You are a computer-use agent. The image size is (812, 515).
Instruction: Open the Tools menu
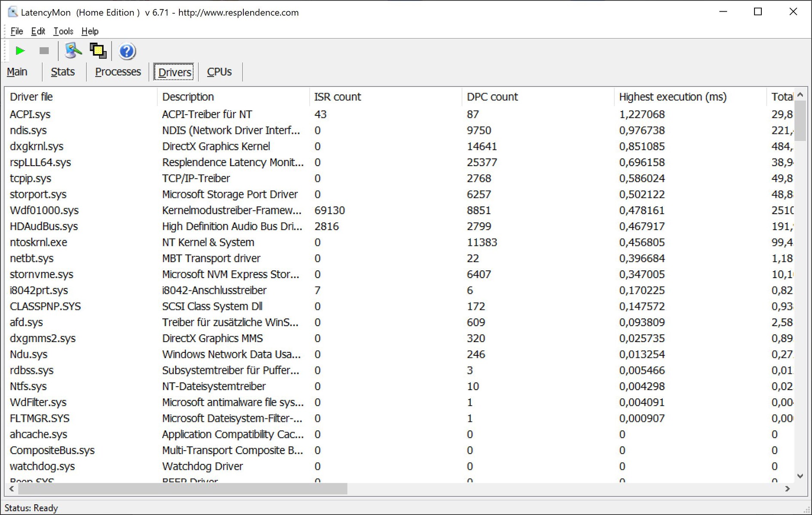63,31
